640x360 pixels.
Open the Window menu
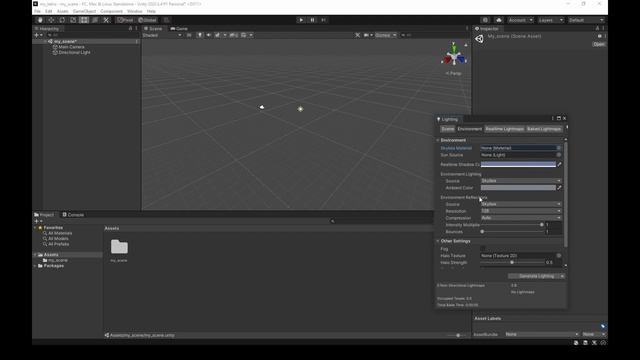[x=135, y=11]
